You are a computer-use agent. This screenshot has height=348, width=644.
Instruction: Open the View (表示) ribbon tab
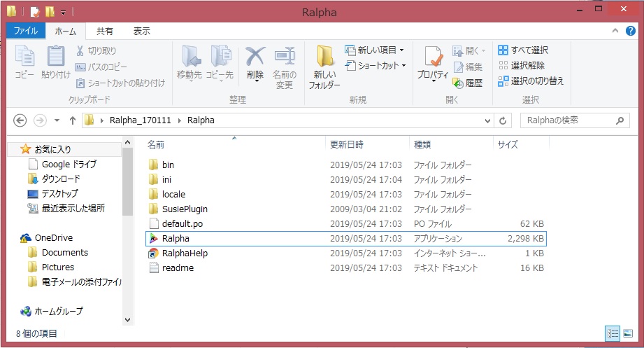tap(142, 31)
